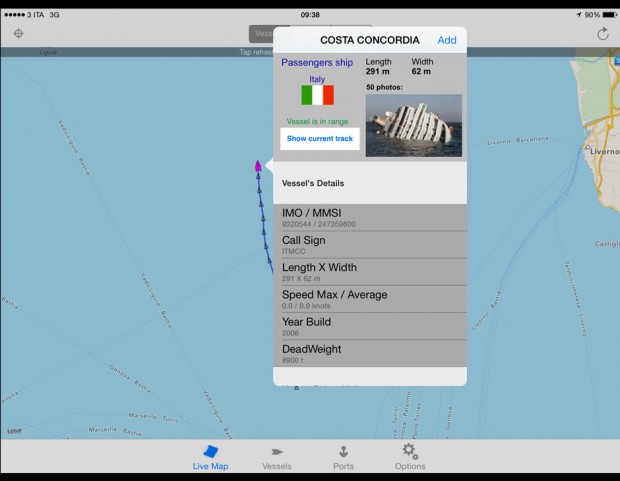
Task: Tap the 'Vessel is in range' status
Action: (318, 121)
